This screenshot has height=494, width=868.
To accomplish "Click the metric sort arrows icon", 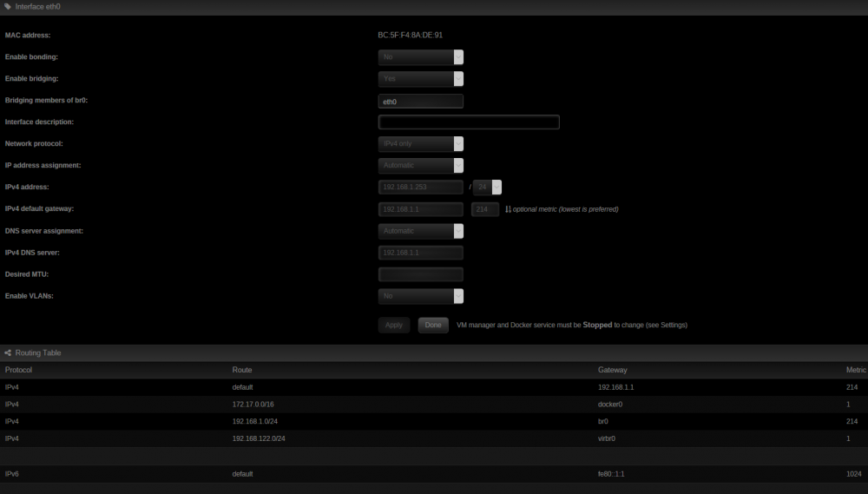I will click(508, 209).
